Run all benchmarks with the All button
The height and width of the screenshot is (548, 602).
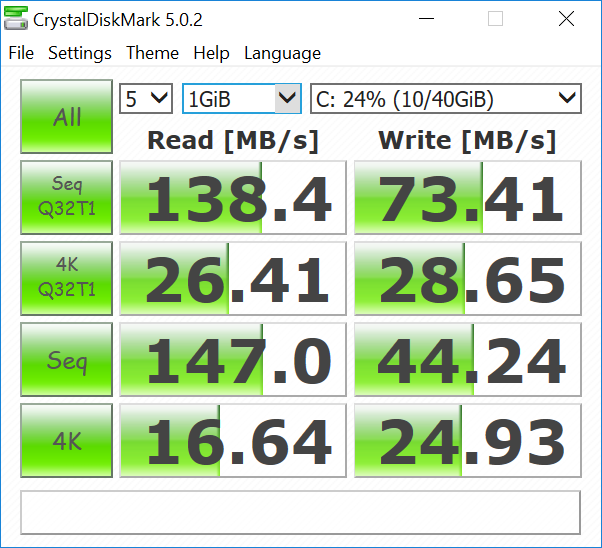click(x=67, y=117)
